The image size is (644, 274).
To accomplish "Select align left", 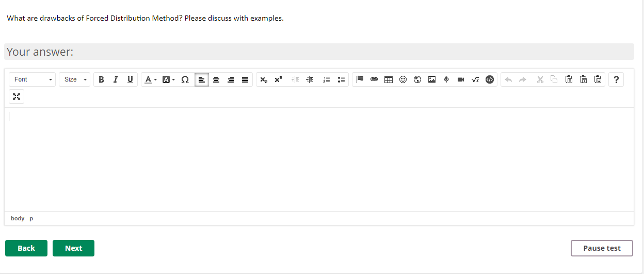I will (202, 79).
